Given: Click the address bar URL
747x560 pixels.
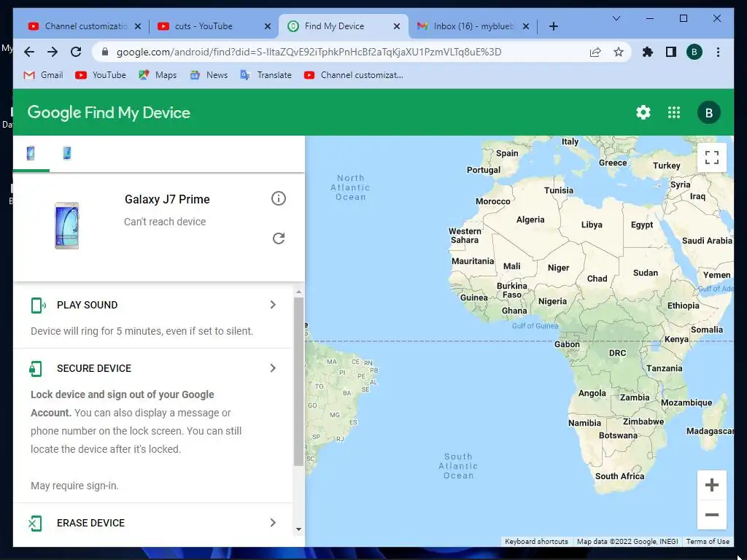Looking at the screenshot, I should point(309,52).
